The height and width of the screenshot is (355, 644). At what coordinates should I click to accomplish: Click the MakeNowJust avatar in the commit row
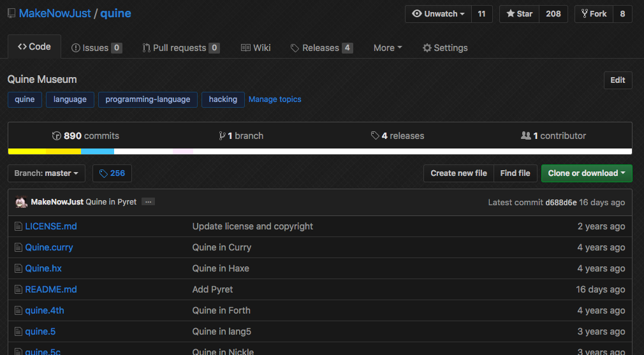tap(21, 202)
